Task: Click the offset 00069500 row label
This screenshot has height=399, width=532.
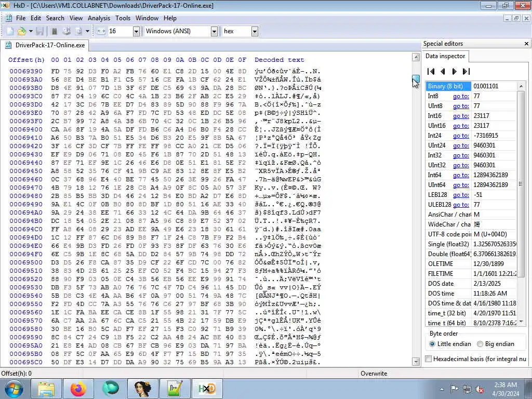Action: tap(26, 262)
